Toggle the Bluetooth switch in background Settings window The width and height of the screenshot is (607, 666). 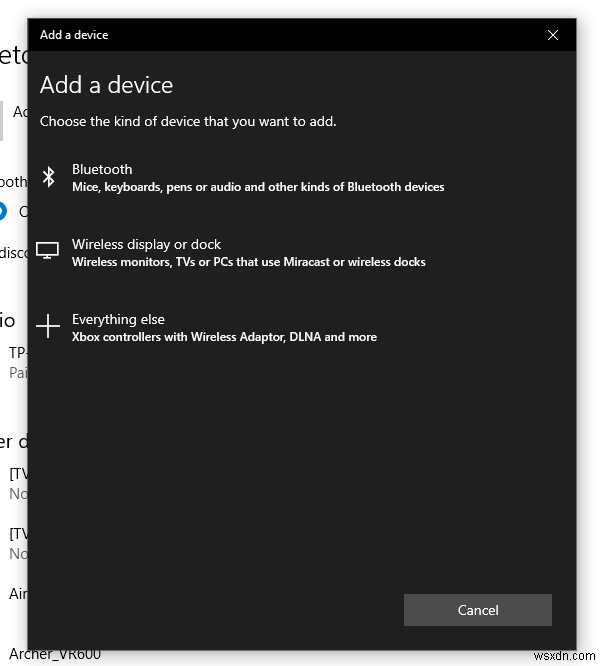(x=2, y=211)
